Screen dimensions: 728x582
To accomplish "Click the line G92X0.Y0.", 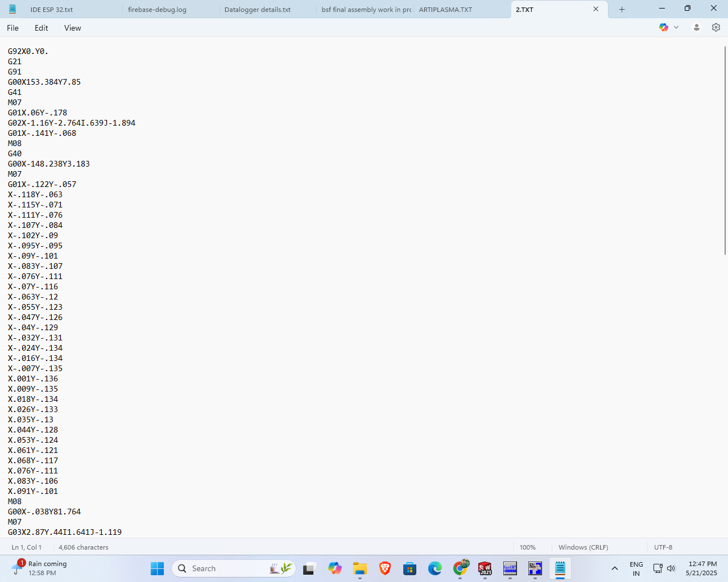I will tap(28, 51).
